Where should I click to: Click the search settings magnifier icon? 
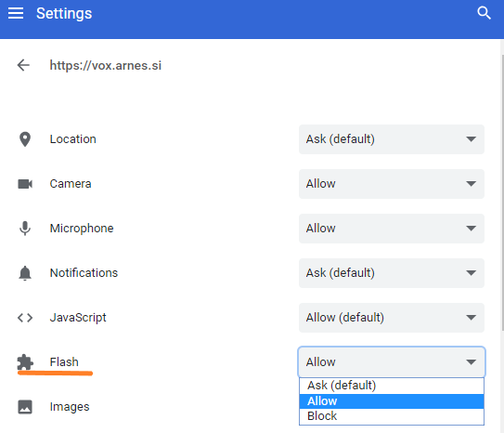[484, 13]
